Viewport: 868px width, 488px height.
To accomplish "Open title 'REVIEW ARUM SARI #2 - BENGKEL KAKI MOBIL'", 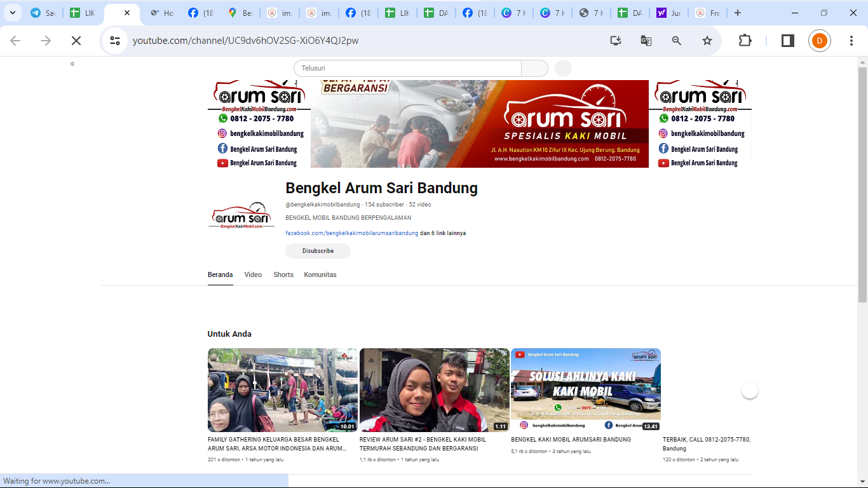I will [x=423, y=444].
